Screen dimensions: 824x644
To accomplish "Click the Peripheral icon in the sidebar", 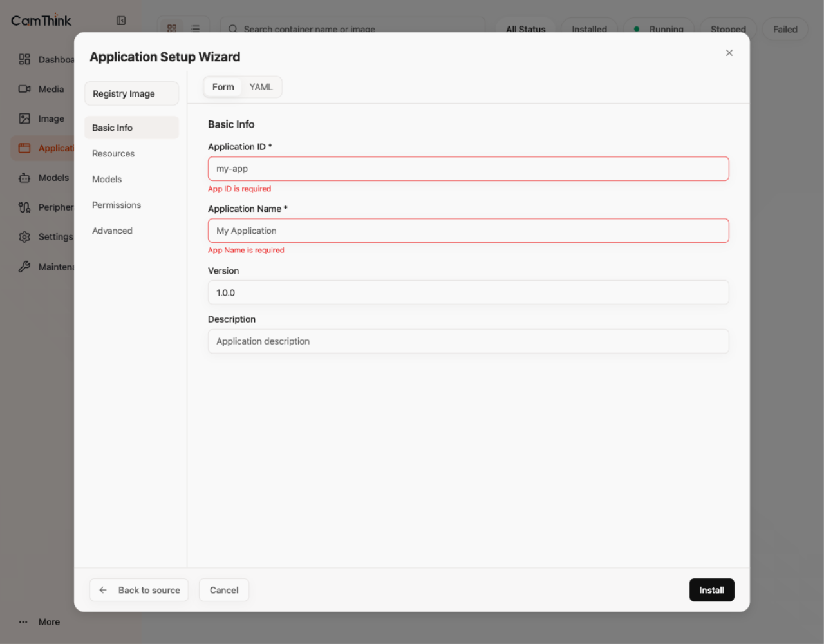I will (x=24, y=207).
